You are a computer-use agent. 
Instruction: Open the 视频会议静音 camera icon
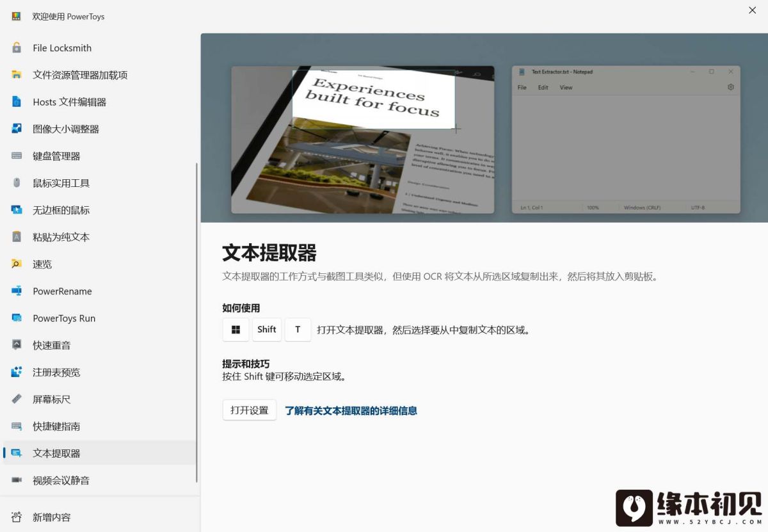pyautogui.click(x=17, y=480)
